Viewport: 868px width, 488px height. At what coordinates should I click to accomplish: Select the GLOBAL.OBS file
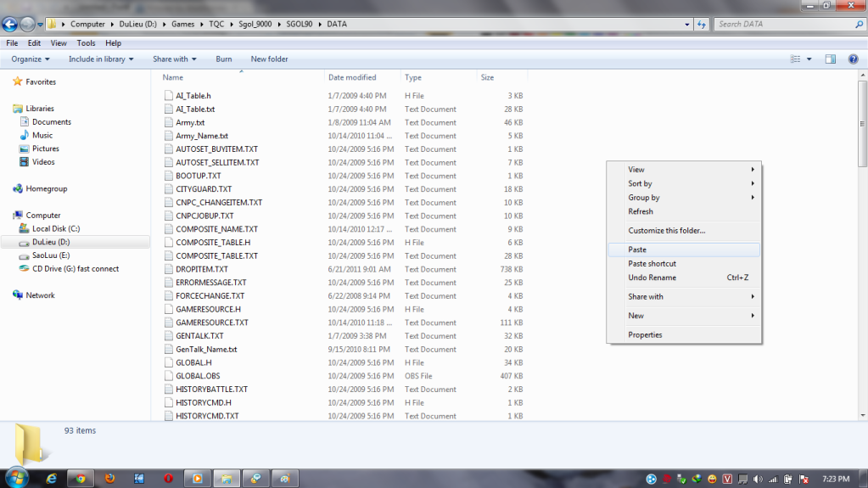(198, 376)
